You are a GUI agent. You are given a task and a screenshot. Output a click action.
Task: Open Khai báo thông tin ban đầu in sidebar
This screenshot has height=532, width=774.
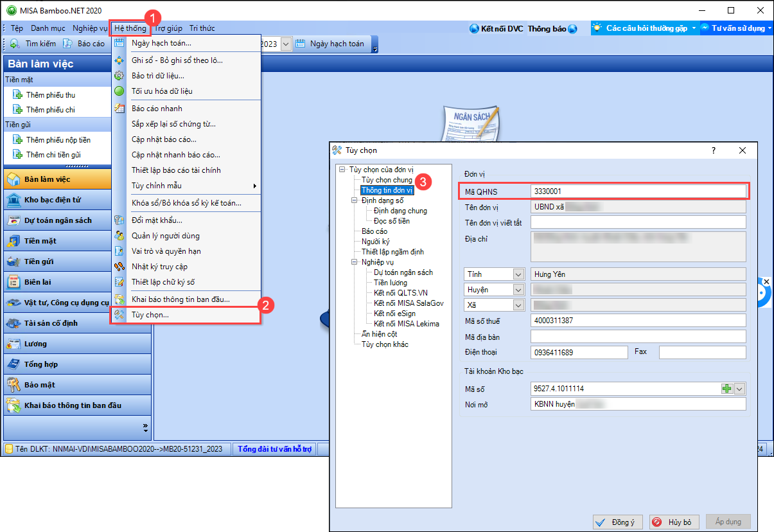(x=77, y=405)
